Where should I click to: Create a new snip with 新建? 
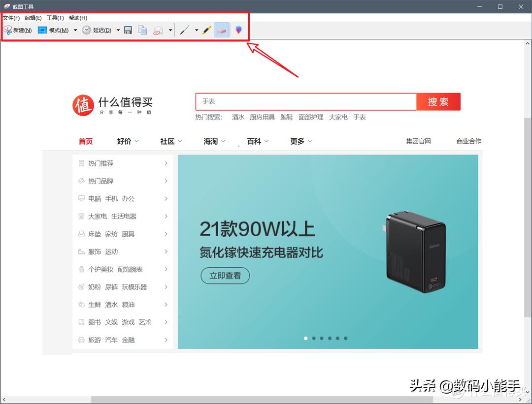[x=19, y=30]
